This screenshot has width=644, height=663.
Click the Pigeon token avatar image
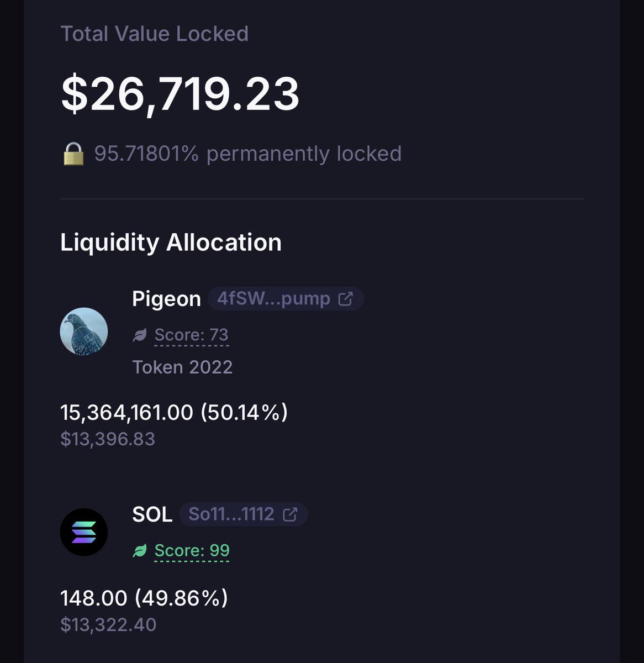84,331
